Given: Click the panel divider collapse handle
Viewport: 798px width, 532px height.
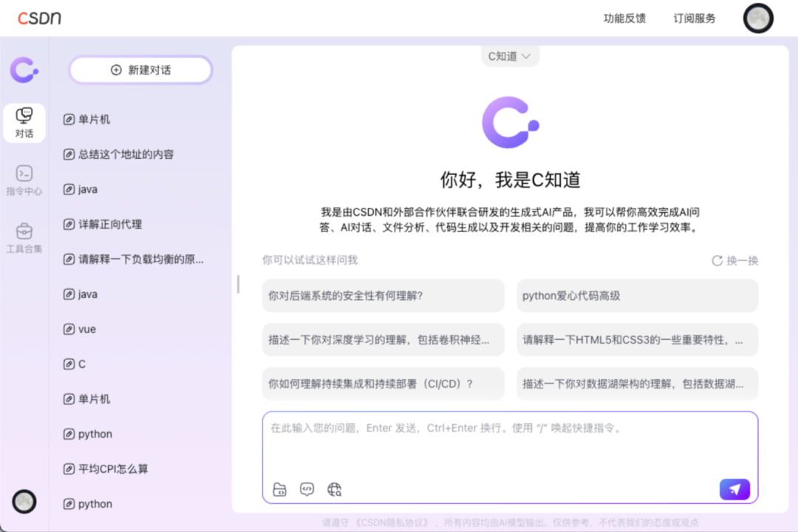Looking at the screenshot, I should [x=238, y=284].
